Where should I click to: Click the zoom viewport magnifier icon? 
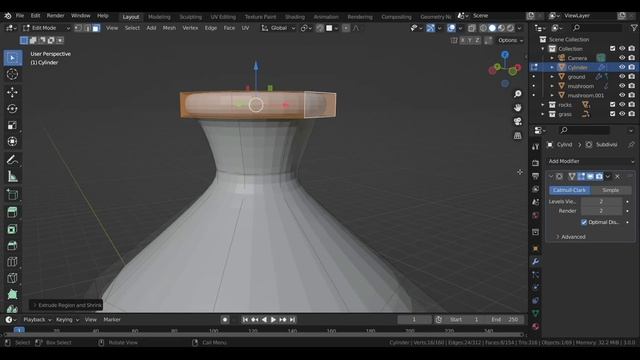[518, 94]
